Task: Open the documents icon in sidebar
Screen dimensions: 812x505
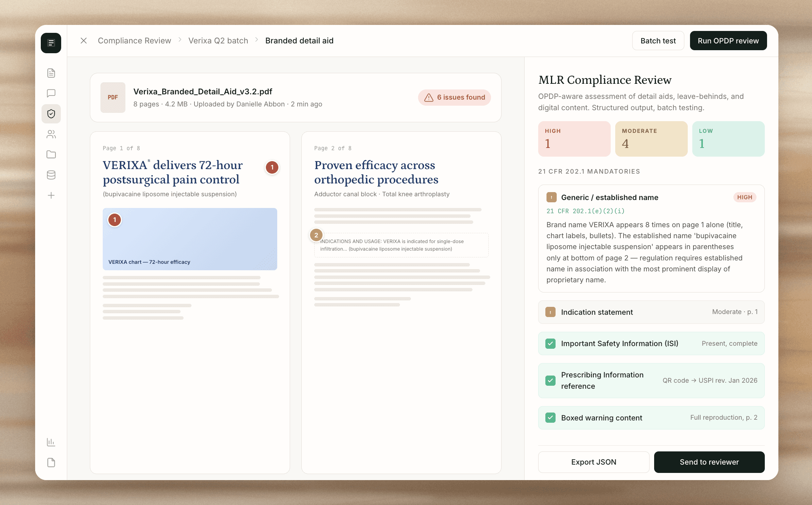Action: (x=51, y=73)
